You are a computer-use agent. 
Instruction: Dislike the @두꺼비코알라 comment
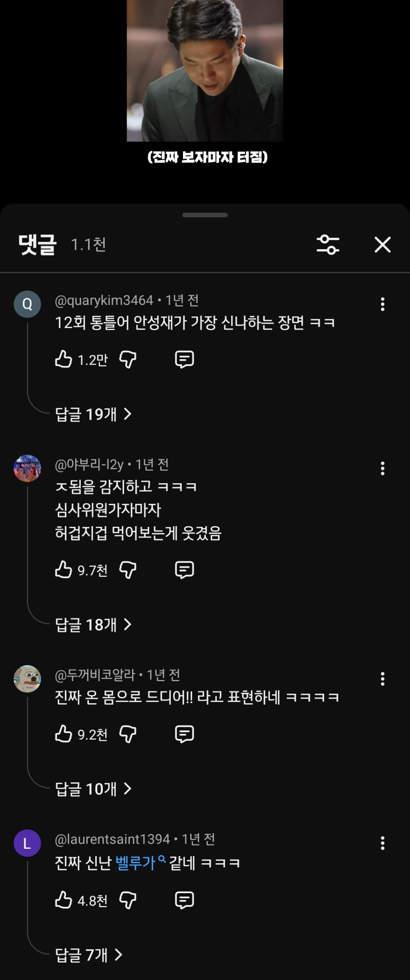click(128, 734)
